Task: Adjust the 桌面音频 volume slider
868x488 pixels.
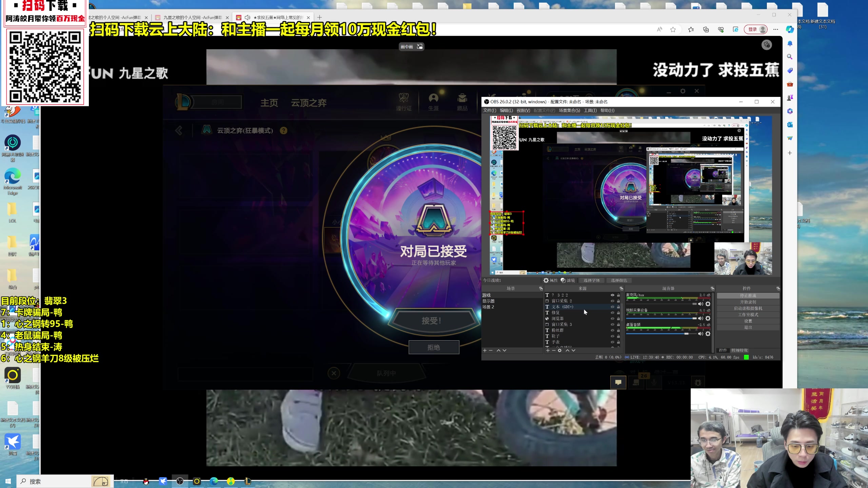Action: coord(686,334)
